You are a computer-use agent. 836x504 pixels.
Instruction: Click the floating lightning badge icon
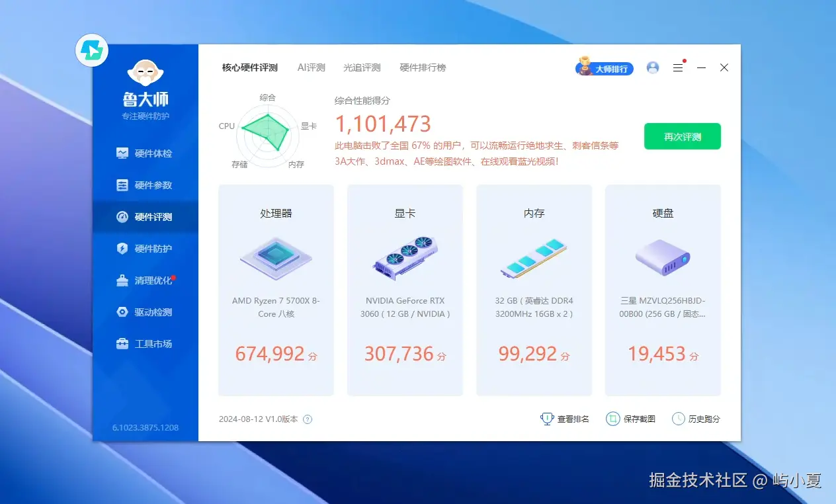coord(92,50)
